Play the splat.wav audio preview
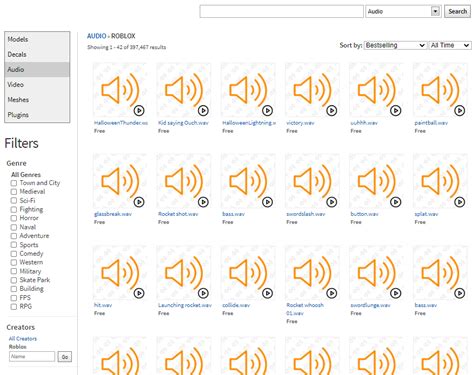474x375 pixels. tap(460, 202)
